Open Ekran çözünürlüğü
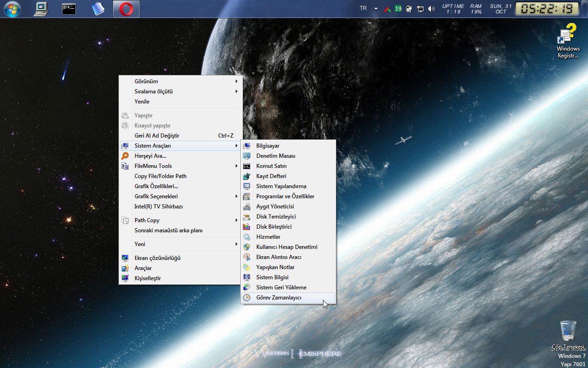 (181, 258)
